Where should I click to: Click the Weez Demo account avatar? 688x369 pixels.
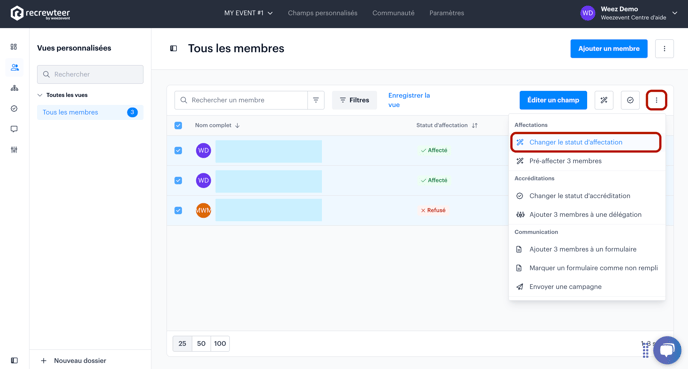coord(588,13)
